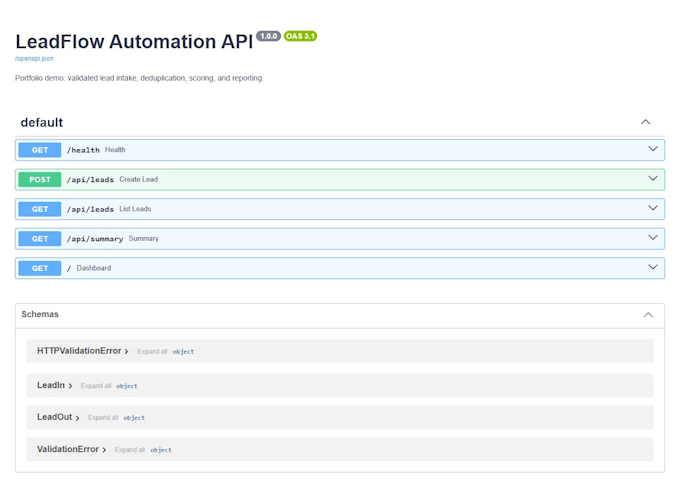Screen dimensions: 680x493
Task: Collapse the Schemas section chevron
Action: pyautogui.click(x=648, y=315)
